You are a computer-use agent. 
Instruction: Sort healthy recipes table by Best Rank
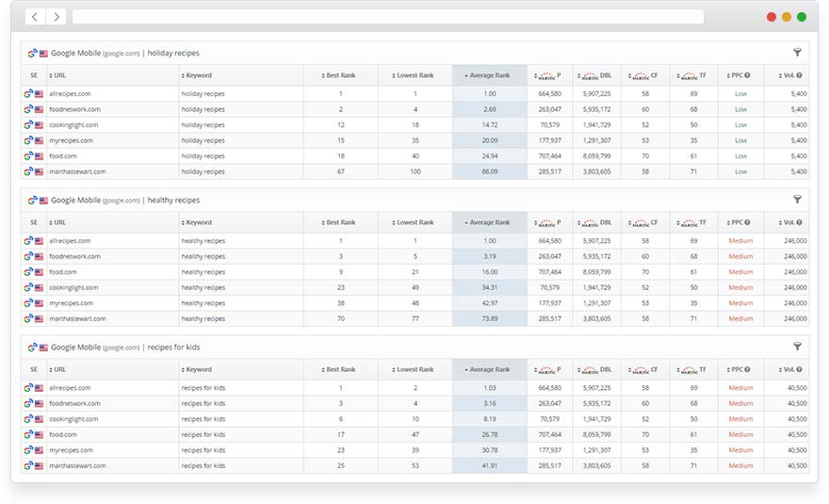click(x=340, y=222)
